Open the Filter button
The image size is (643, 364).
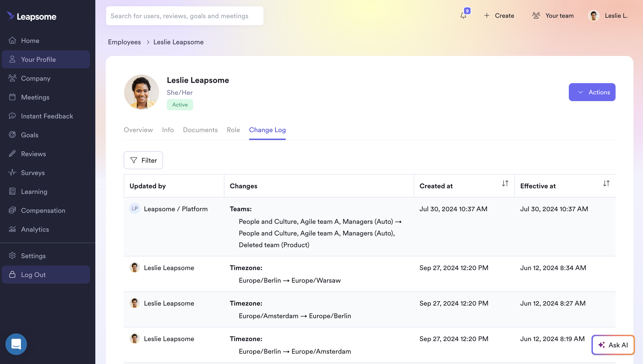(x=143, y=160)
